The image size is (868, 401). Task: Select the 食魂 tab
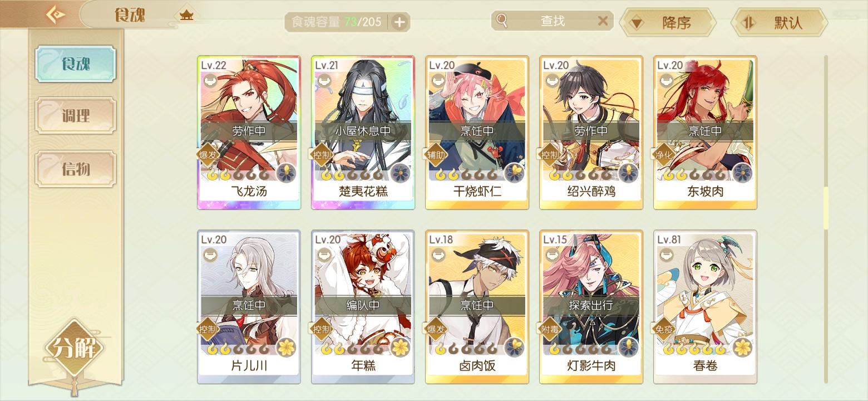click(76, 64)
